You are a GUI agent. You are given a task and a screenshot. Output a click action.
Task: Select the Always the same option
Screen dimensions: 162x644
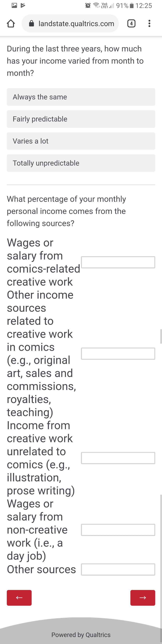pyautogui.click(x=81, y=97)
